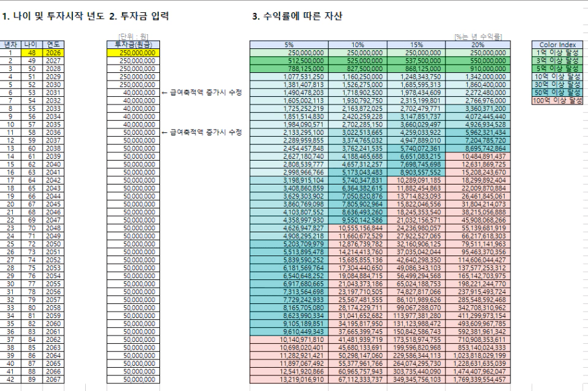Screen dimensions: 588x391
Task: Select cell 537,500,000 in the 15% column
Action: 416,61
